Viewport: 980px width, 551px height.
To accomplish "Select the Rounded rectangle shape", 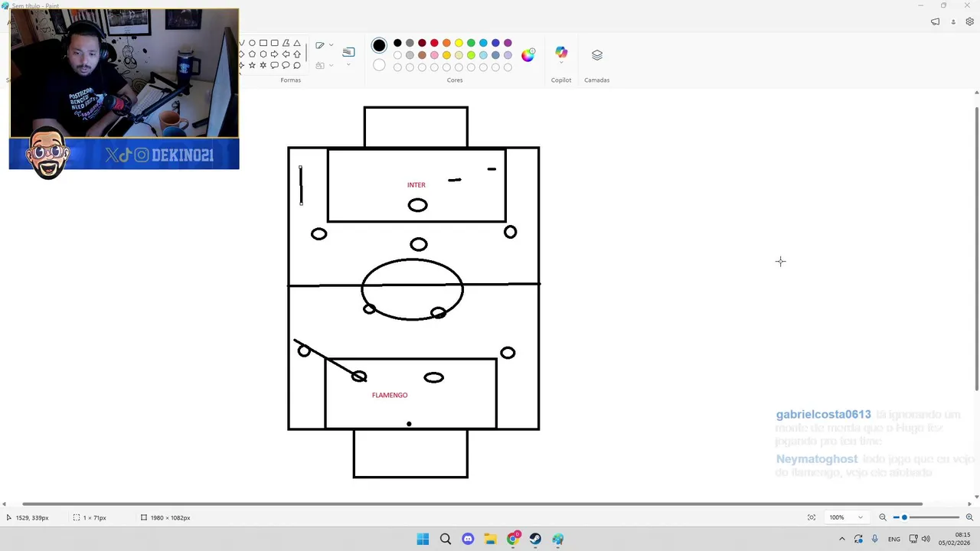I will (x=275, y=43).
